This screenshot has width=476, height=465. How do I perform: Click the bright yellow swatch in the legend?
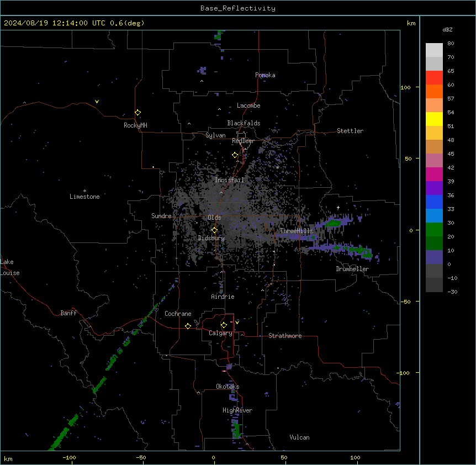click(x=434, y=119)
